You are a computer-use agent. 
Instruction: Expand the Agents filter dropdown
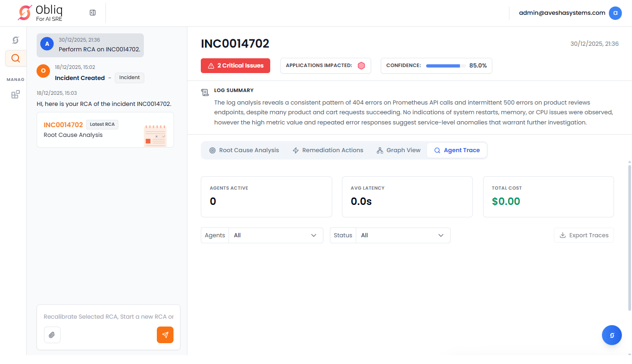(276, 235)
